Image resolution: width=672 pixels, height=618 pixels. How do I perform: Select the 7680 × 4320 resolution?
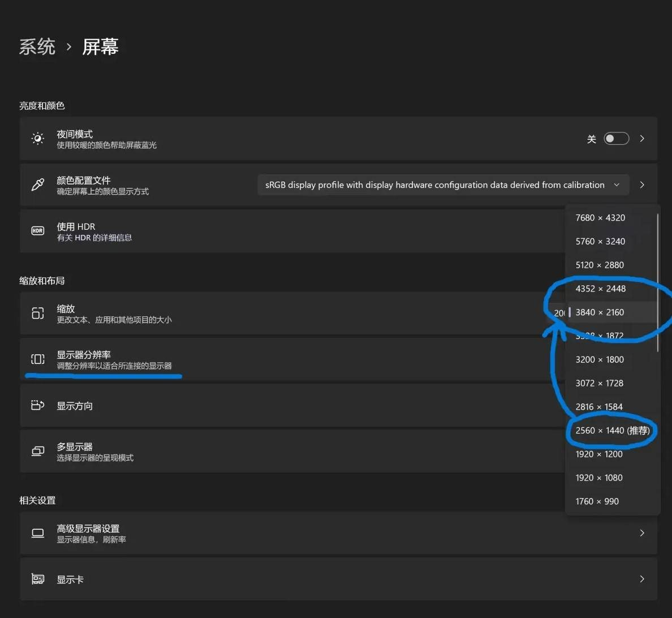pyautogui.click(x=600, y=217)
